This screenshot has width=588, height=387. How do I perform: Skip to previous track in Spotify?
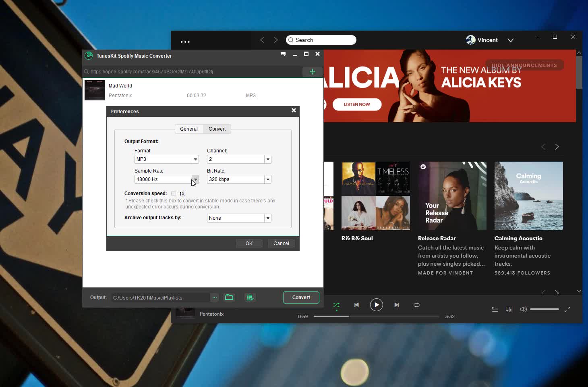[x=356, y=305]
